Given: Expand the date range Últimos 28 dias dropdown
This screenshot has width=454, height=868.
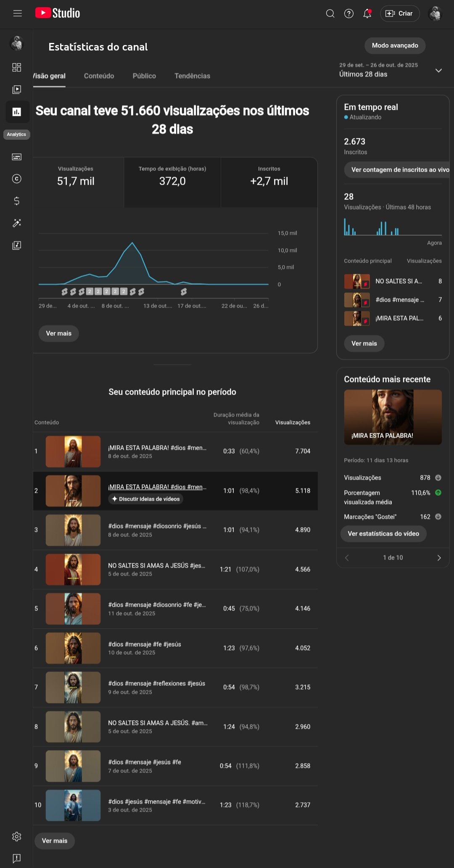Looking at the screenshot, I should (438, 70).
